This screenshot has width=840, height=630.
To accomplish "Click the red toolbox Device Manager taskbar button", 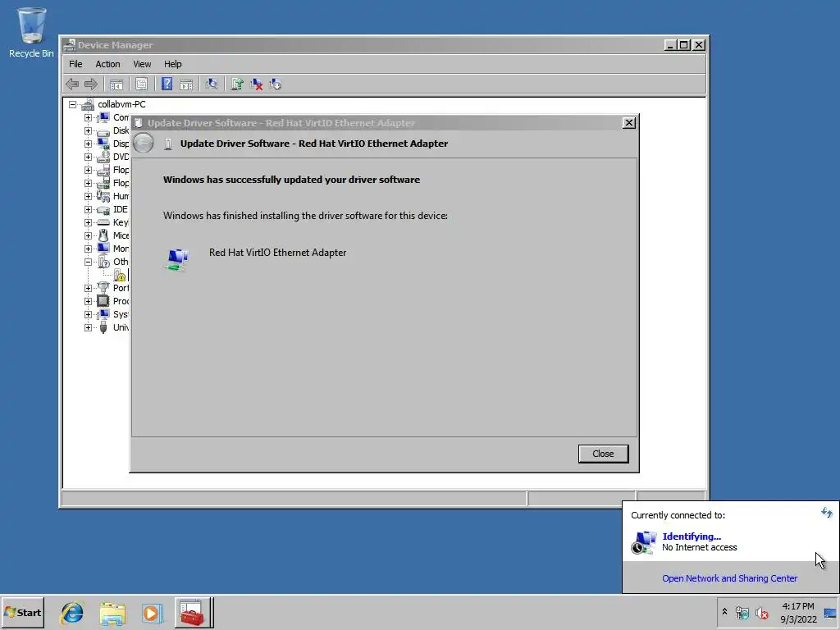I will click(x=194, y=612).
